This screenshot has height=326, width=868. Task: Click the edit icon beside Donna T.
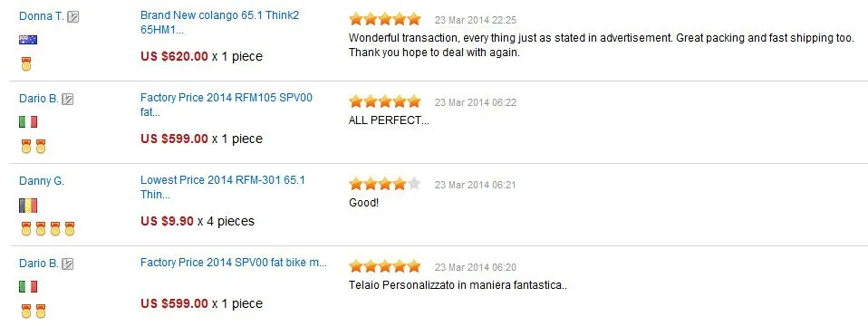73,17
